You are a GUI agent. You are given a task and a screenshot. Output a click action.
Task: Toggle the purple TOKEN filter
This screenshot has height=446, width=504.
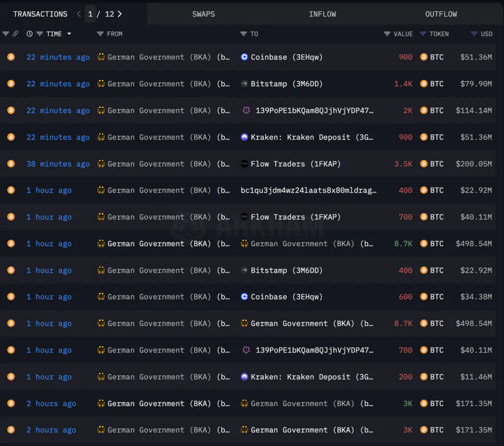coord(423,34)
